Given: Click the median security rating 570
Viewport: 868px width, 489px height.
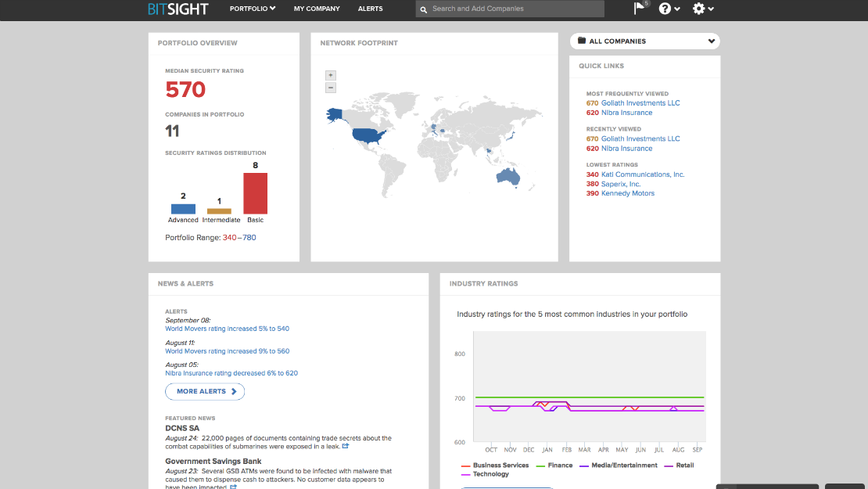Looking at the screenshot, I should [185, 90].
